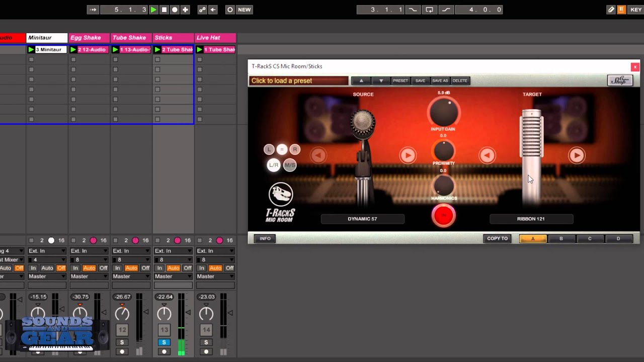Screen dimensions: 644x362
Task: Select the Sticks track header
Action: pos(174,38)
